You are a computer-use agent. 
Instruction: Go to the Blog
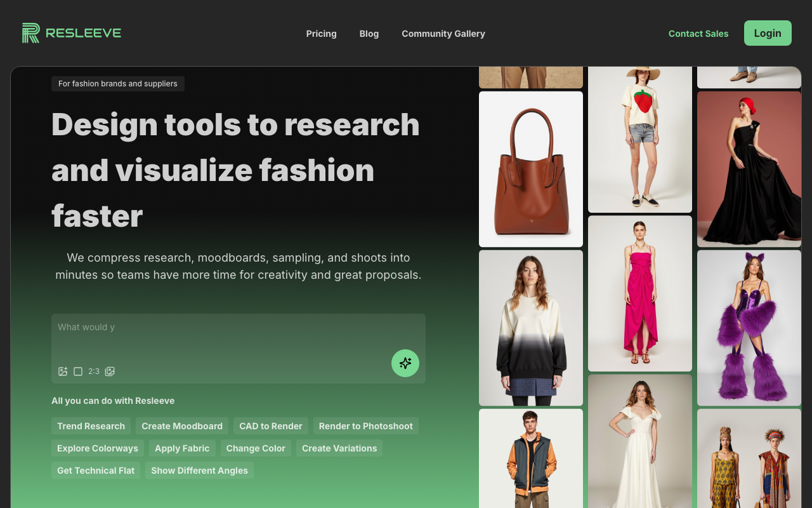point(369,34)
